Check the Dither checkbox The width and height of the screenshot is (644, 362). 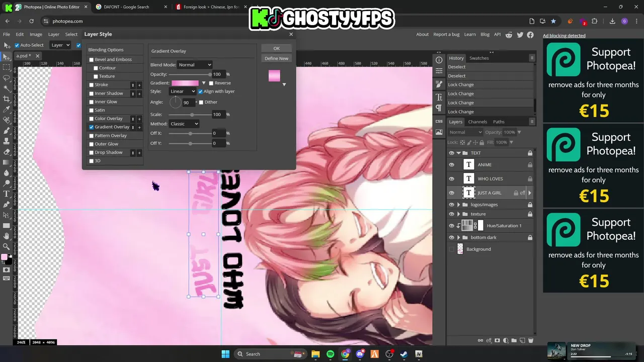pos(201,102)
